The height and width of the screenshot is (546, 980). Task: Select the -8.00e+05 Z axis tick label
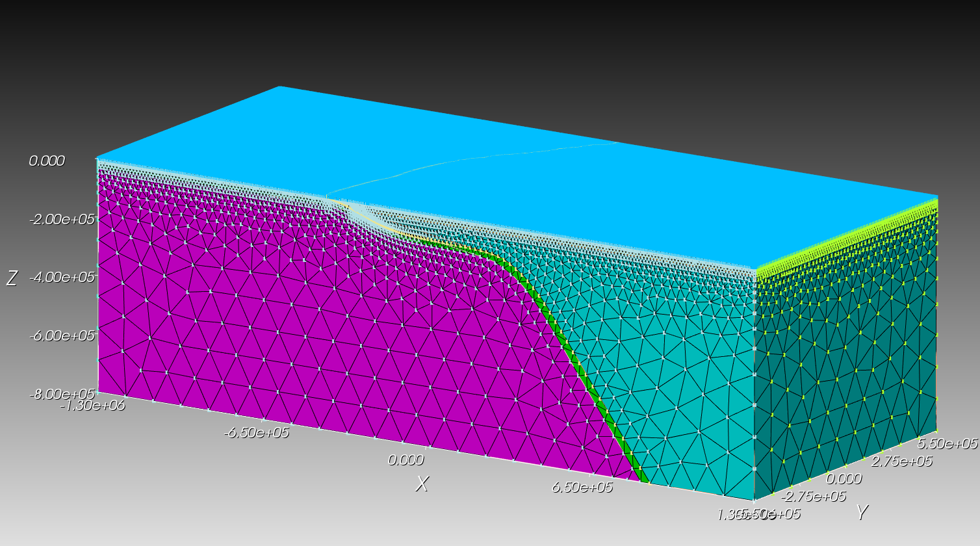click(x=62, y=394)
